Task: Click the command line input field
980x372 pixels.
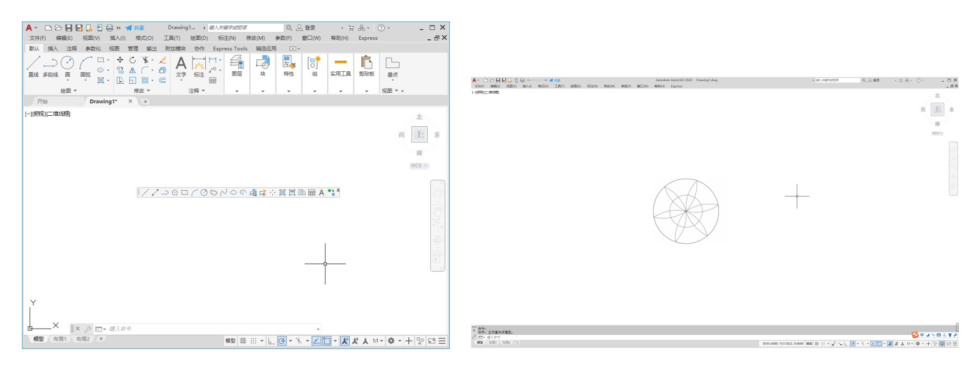Action: pyautogui.click(x=209, y=329)
